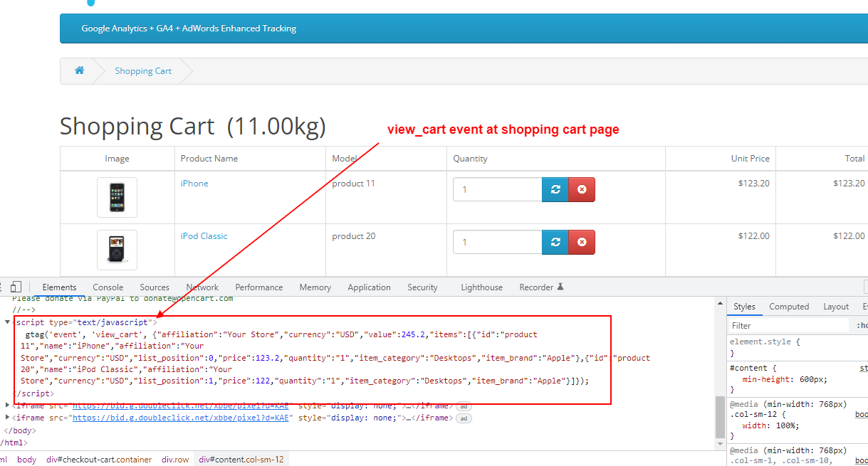
Task: Open the iPhone product link
Action: [x=194, y=184]
